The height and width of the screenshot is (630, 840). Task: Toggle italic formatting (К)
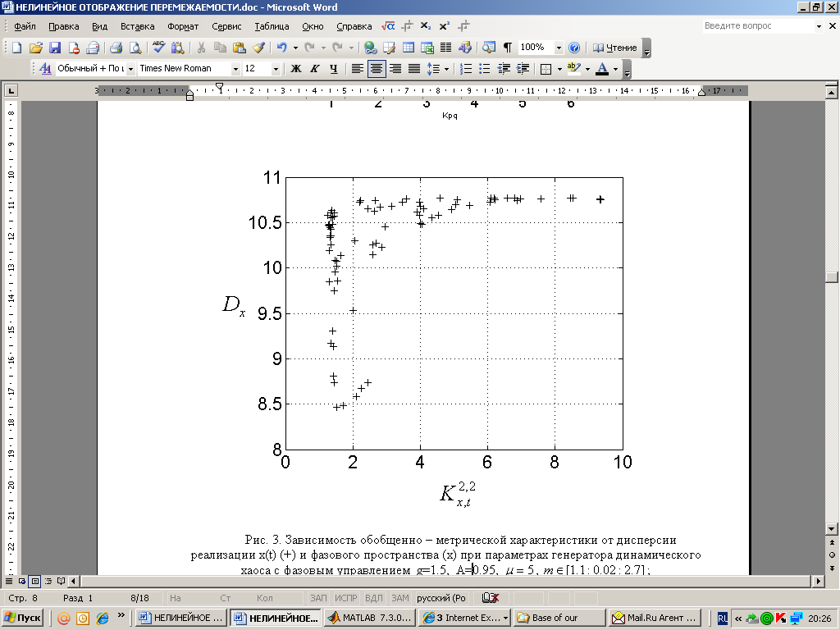pyautogui.click(x=314, y=69)
